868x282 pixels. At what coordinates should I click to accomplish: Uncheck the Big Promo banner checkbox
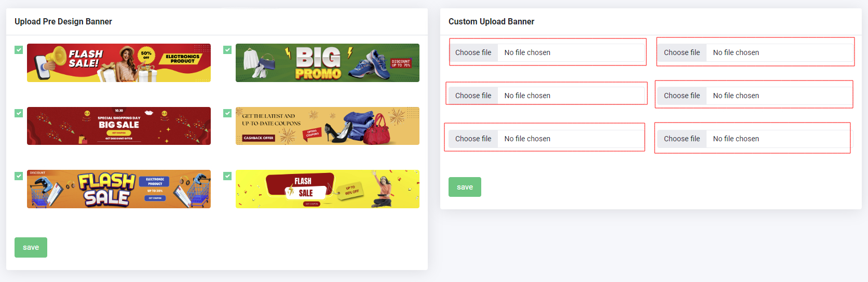click(x=227, y=50)
